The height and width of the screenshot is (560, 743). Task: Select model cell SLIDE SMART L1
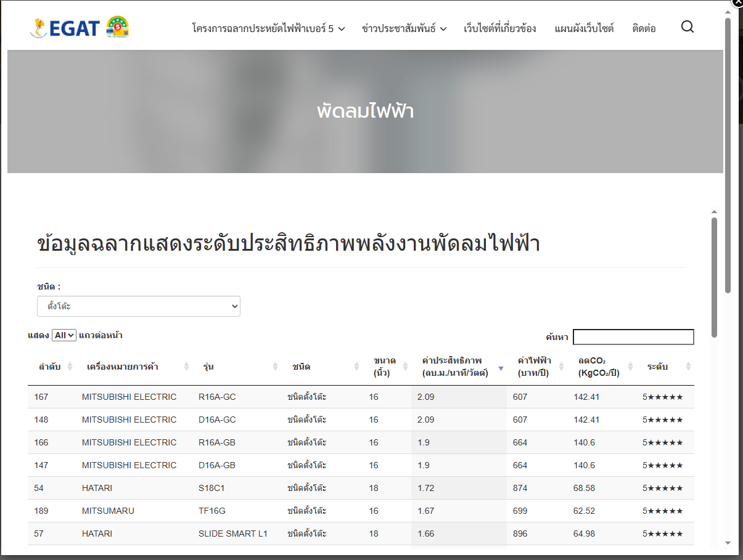click(233, 534)
